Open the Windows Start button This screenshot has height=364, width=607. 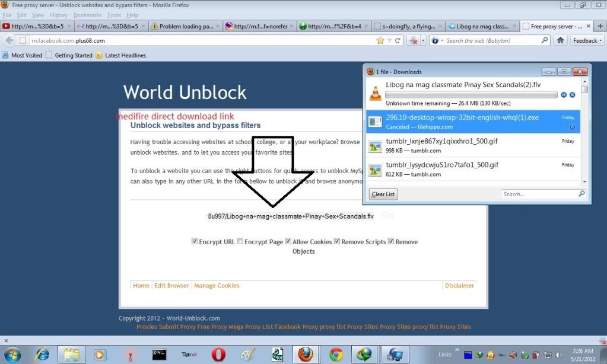(13, 355)
